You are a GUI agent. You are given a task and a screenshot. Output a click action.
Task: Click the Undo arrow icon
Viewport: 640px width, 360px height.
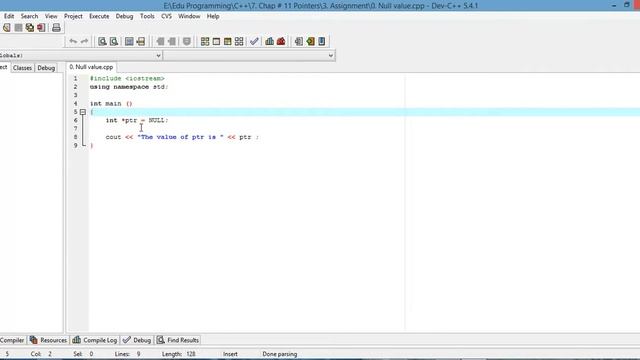click(x=73, y=41)
